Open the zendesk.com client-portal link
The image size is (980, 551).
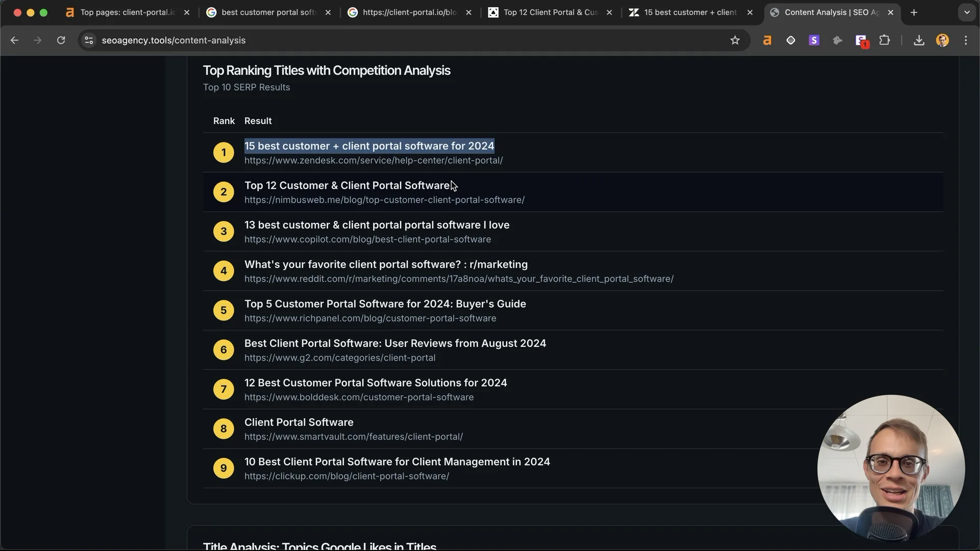click(x=373, y=161)
